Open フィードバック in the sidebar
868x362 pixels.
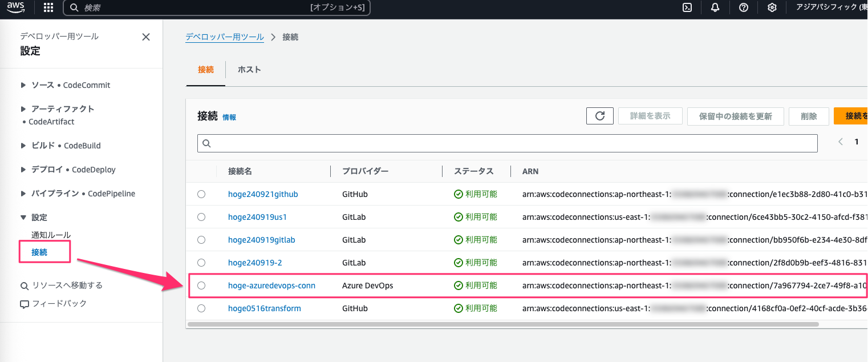click(x=59, y=304)
